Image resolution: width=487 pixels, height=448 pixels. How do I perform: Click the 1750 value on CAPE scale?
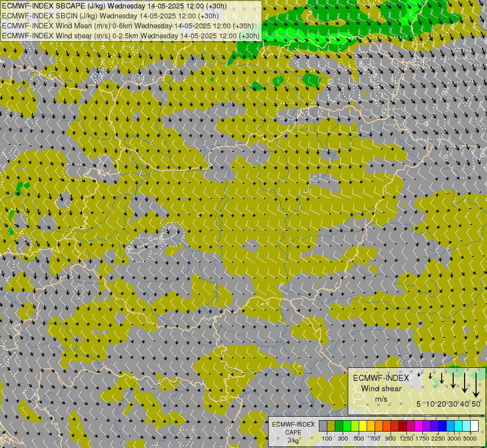coord(422,439)
